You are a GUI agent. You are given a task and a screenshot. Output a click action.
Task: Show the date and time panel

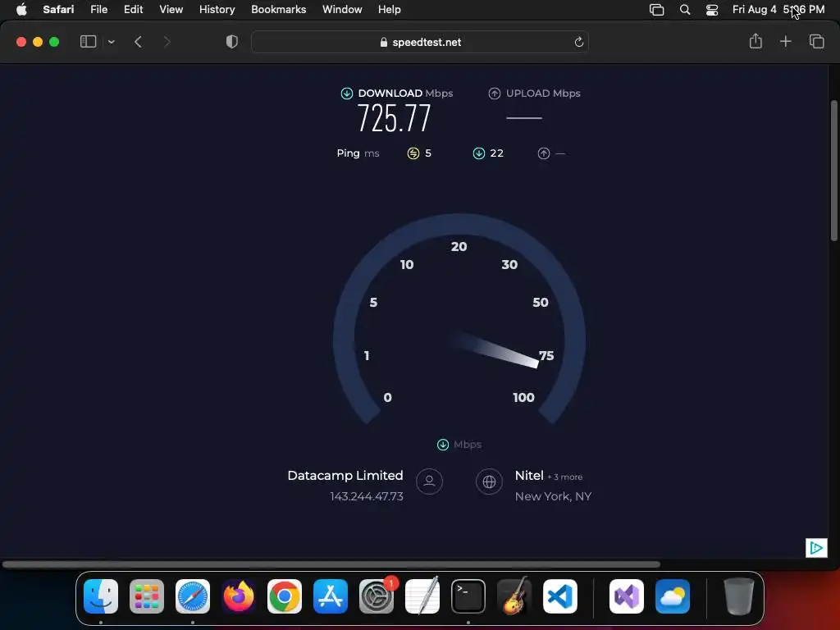(778, 10)
